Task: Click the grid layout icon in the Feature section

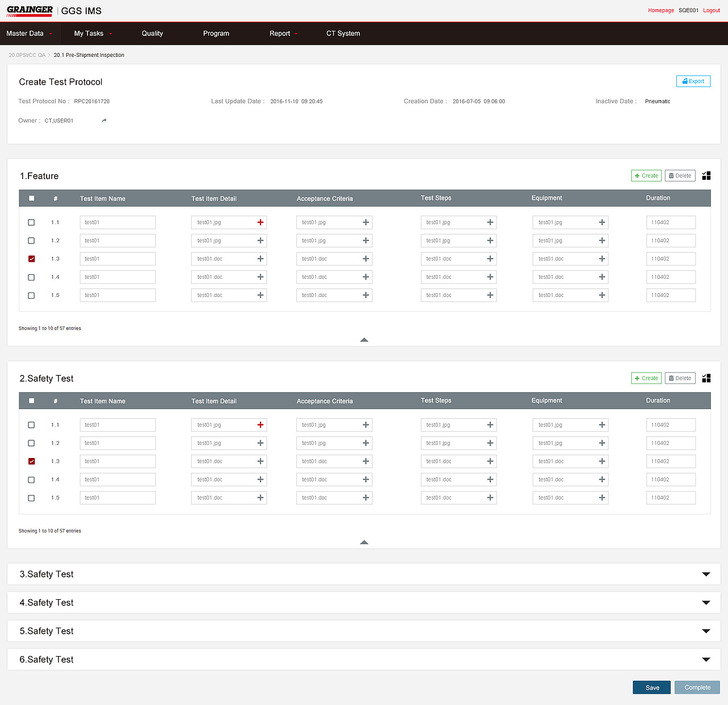Action: click(x=706, y=176)
